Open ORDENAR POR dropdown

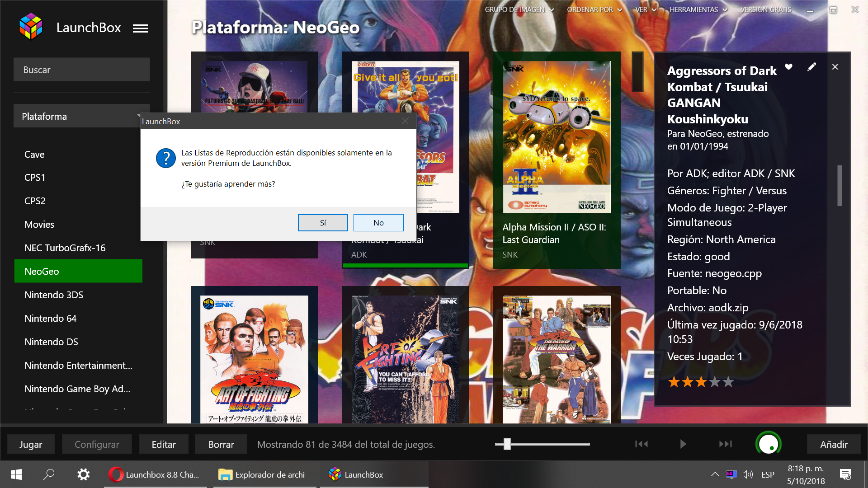594,9
